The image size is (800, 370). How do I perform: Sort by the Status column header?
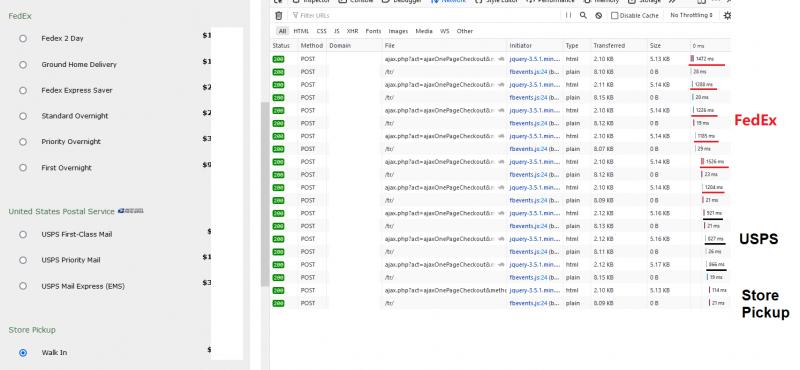284,46
